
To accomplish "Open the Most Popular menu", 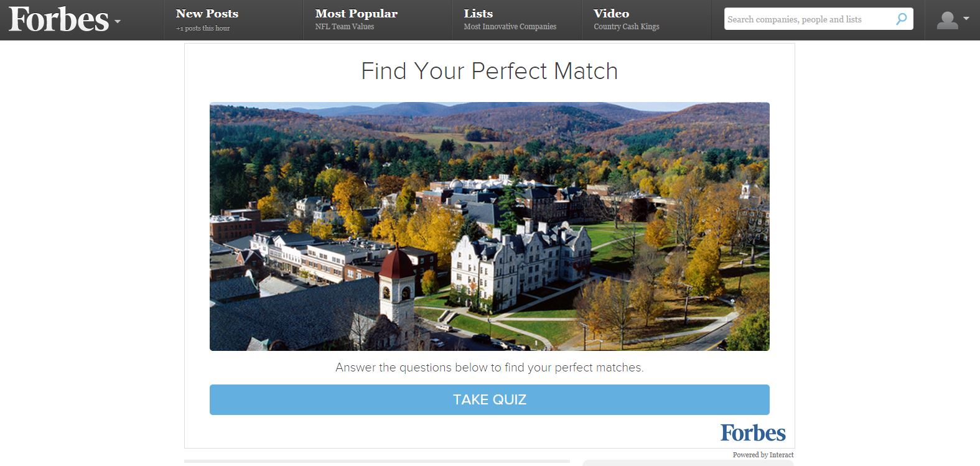I will point(356,13).
